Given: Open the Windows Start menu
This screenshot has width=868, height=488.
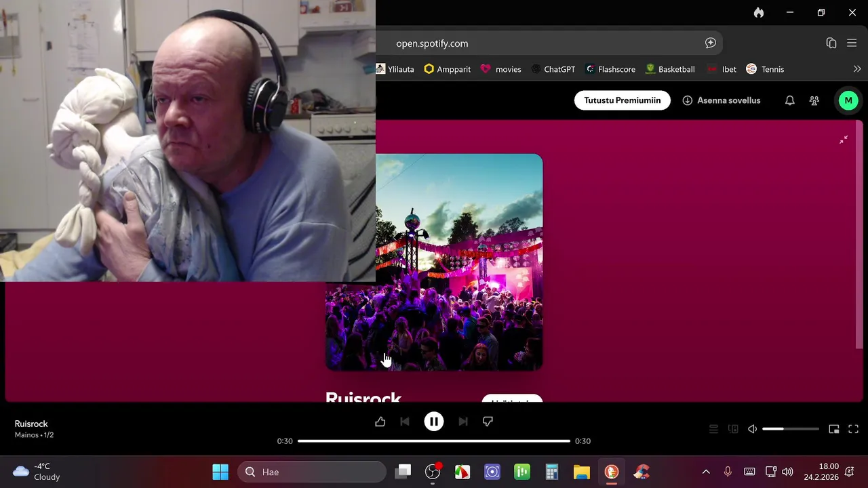Looking at the screenshot, I should pyautogui.click(x=220, y=472).
